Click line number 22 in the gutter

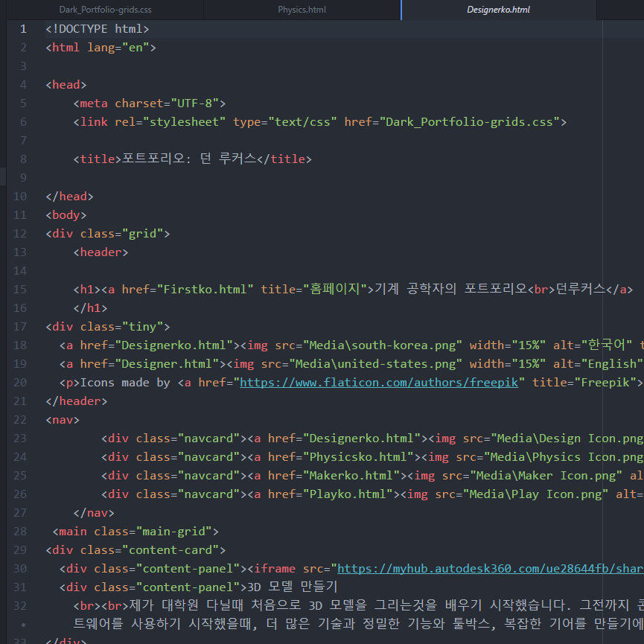tap(20, 420)
